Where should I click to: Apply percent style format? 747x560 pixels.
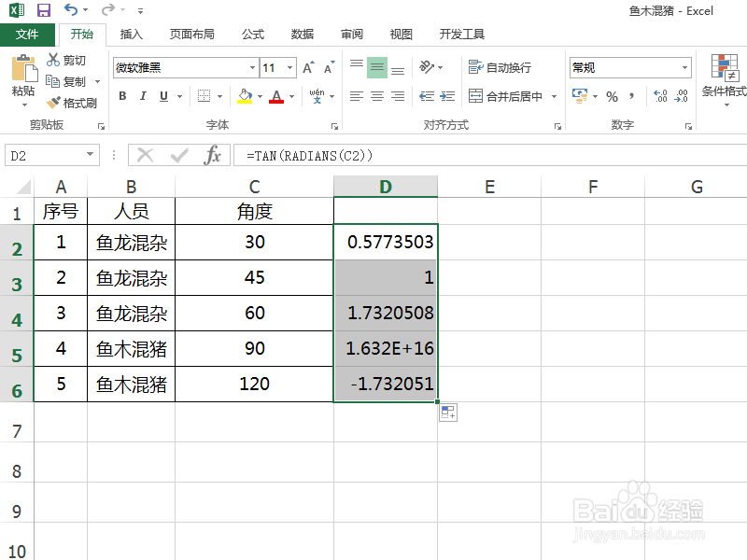pos(612,97)
